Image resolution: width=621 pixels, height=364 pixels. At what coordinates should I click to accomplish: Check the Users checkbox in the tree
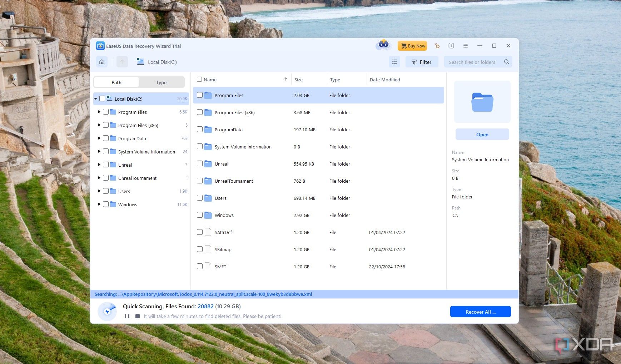(x=106, y=191)
